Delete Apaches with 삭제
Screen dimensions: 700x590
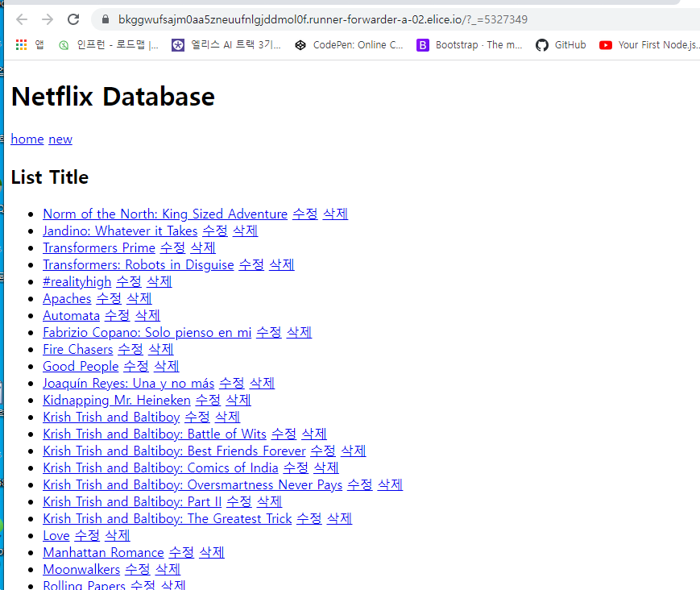coord(139,299)
